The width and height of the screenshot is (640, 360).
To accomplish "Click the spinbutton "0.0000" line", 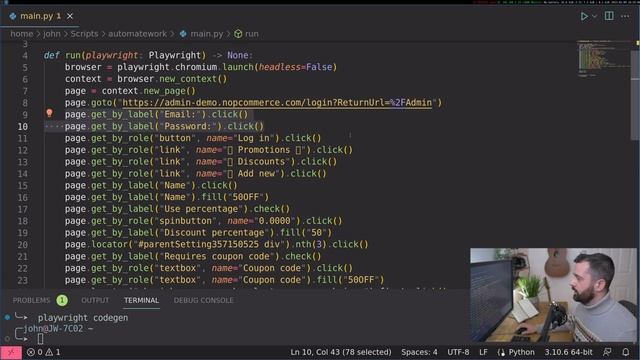I will tap(203, 221).
